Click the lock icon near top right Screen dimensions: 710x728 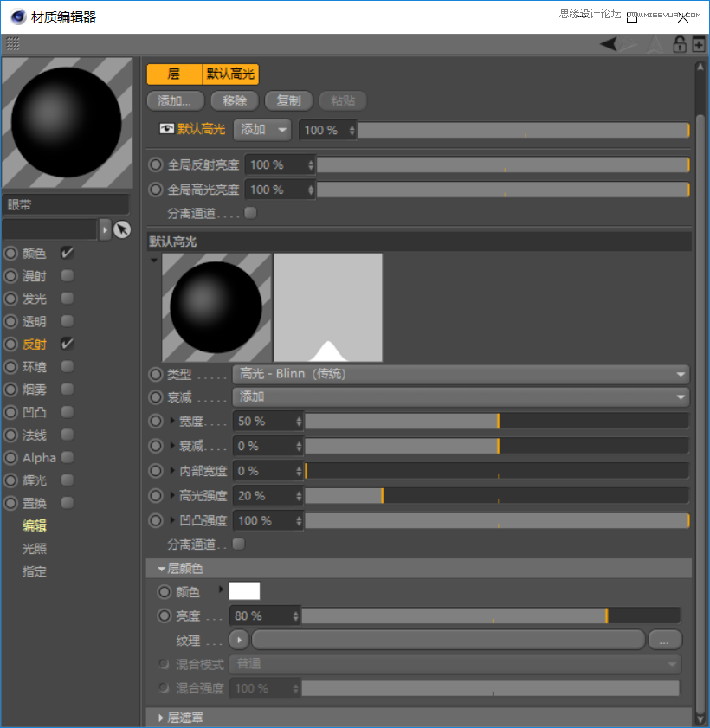[681, 45]
